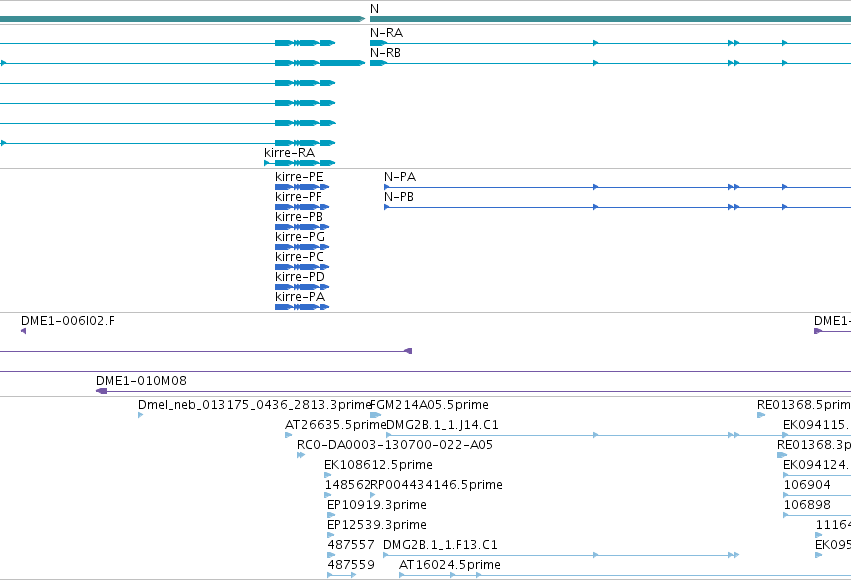Select the DMG2B.1_1.F13.C1 alignment label
The width and height of the screenshot is (851, 580).
point(440,545)
